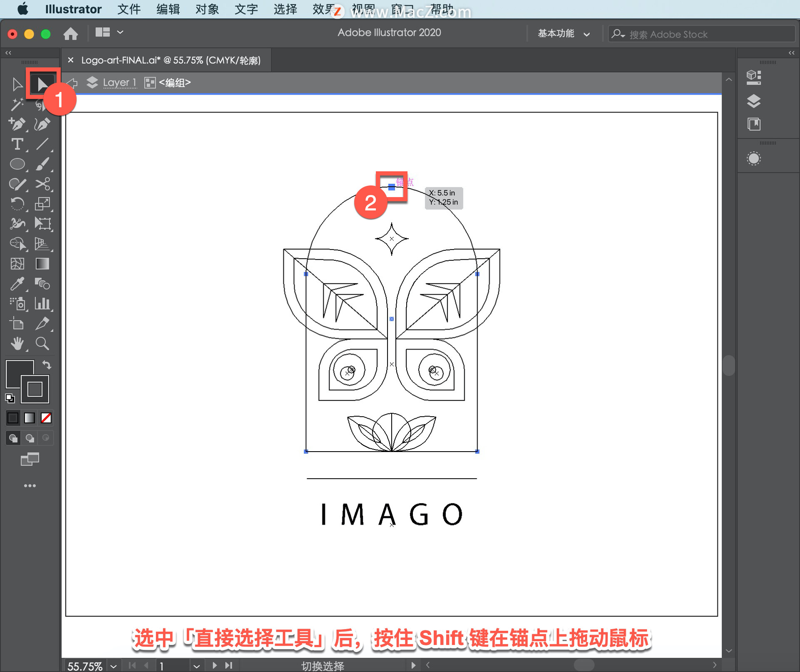Open the Properties panel icon
800x672 pixels.
[x=753, y=77]
